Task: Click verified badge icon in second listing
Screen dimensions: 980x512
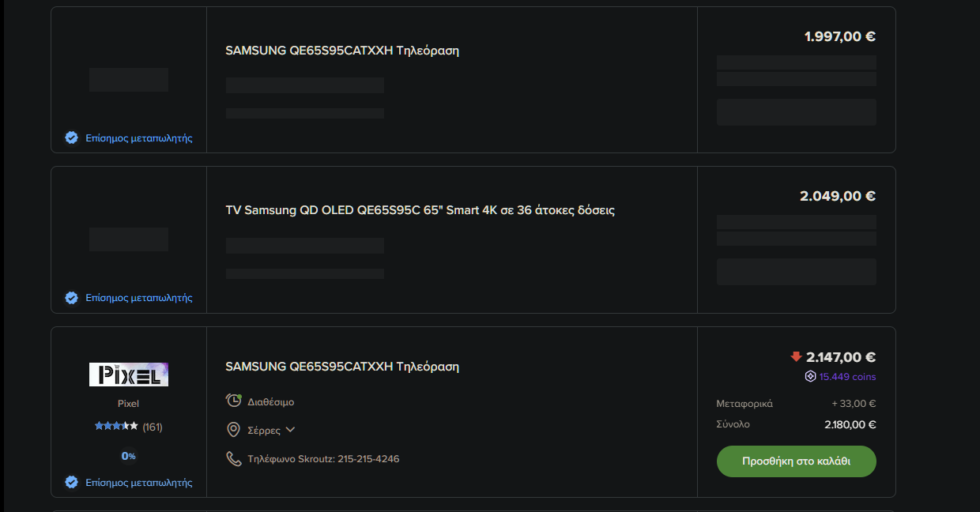Action: click(x=71, y=298)
